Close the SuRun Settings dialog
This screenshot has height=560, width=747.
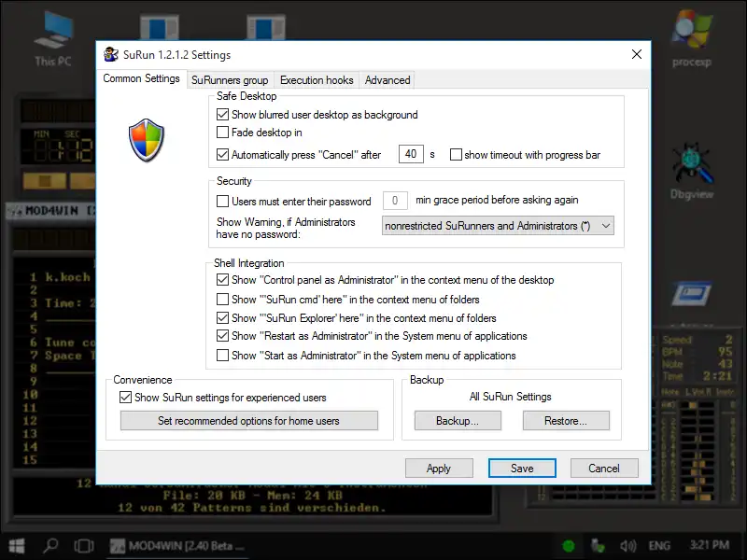pyautogui.click(x=637, y=54)
